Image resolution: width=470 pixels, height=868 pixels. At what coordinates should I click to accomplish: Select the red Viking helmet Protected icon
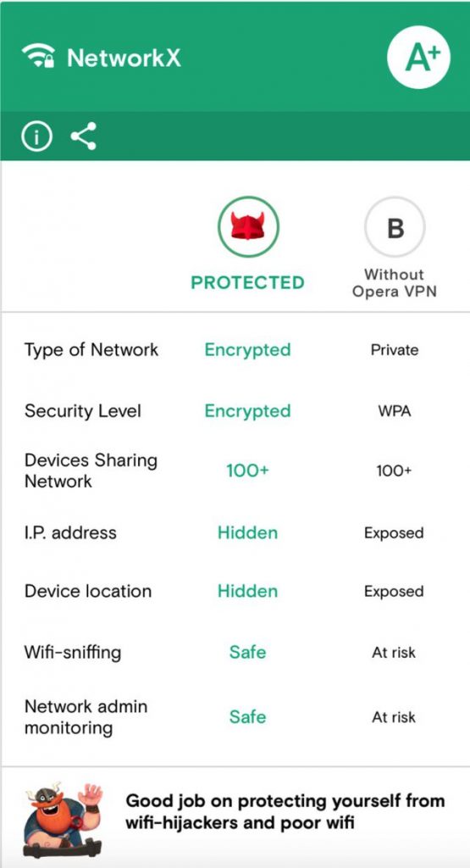point(248,227)
